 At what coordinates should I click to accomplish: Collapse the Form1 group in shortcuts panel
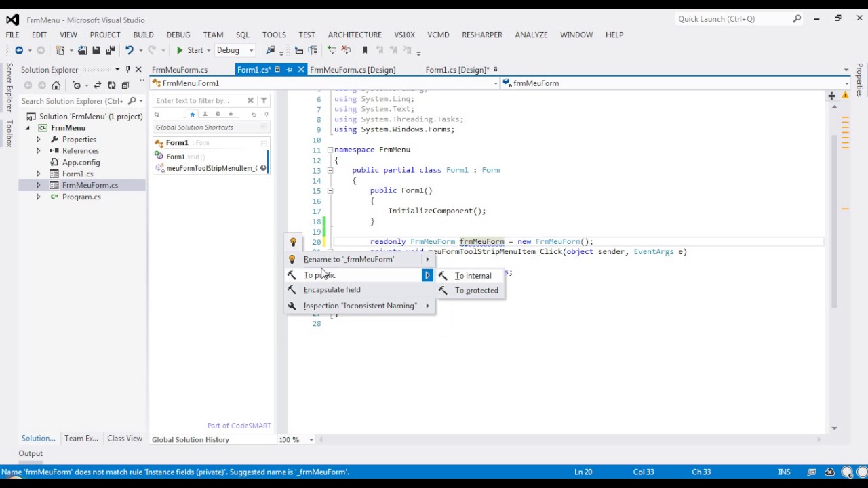coord(264,143)
